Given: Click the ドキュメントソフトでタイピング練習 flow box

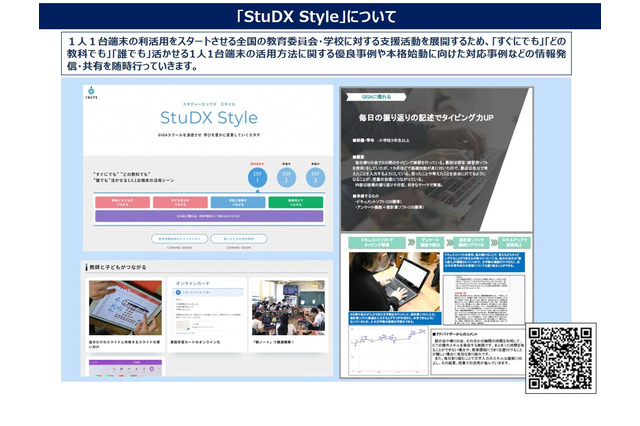Looking at the screenshot, I should coord(377,242).
